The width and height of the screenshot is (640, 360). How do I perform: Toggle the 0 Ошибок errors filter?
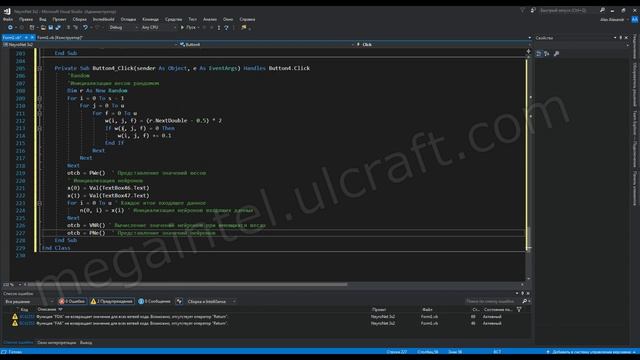72,301
